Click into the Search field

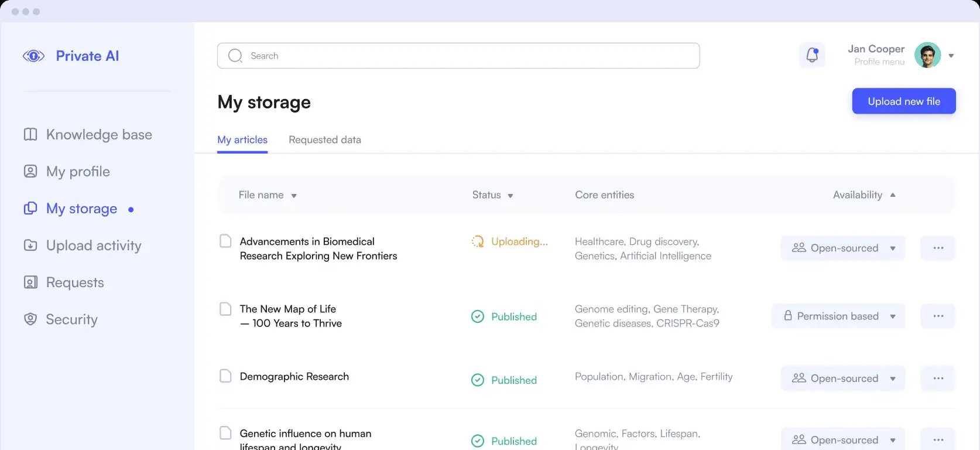coord(458,56)
